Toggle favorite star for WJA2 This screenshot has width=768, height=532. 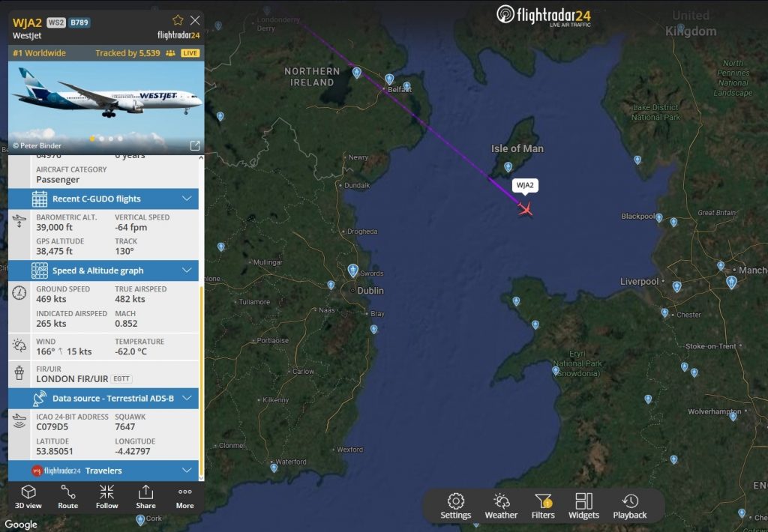point(178,20)
